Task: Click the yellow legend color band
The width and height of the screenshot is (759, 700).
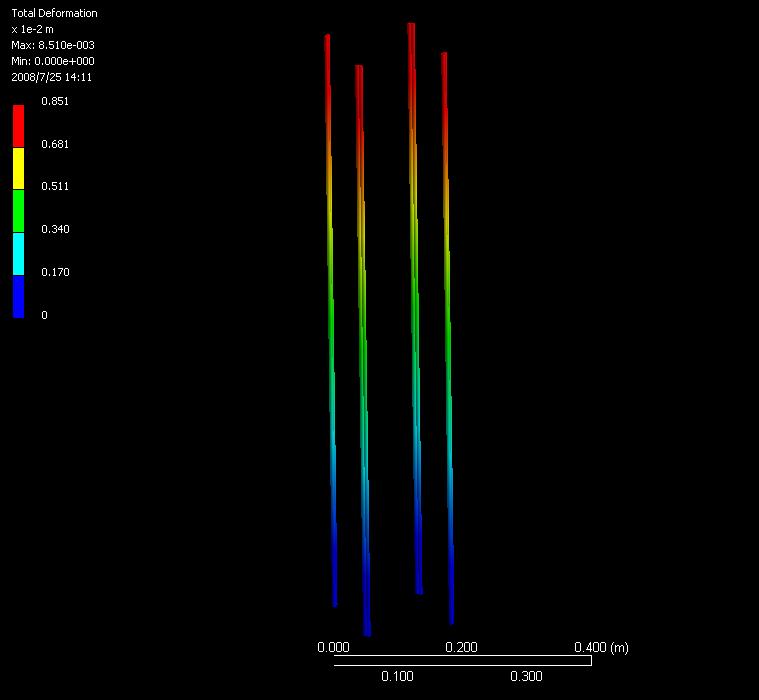Action: tap(18, 168)
